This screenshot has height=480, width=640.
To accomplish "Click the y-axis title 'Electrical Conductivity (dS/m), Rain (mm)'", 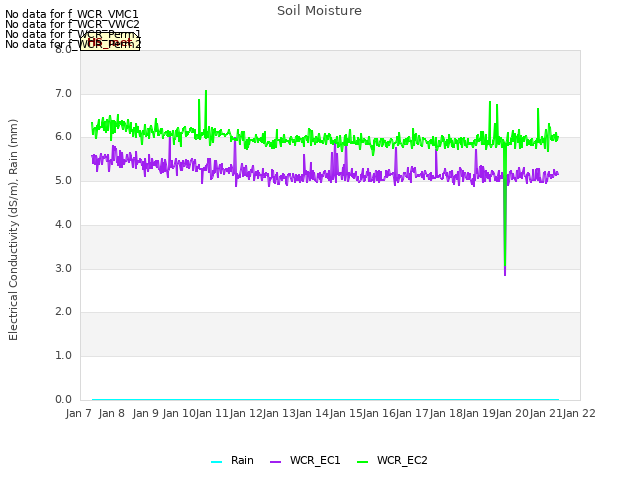I will click(x=13, y=230).
